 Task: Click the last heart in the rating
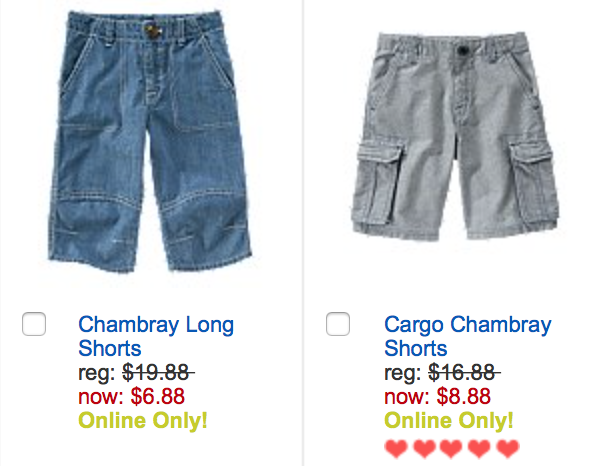(507, 446)
